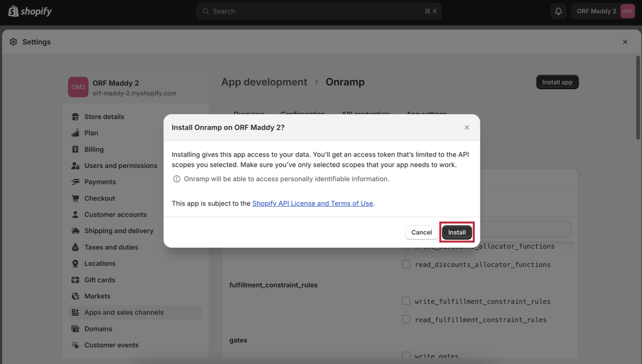The width and height of the screenshot is (642, 364).
Task: Click the Settings gear icon
Action: [x=13, y=42]
